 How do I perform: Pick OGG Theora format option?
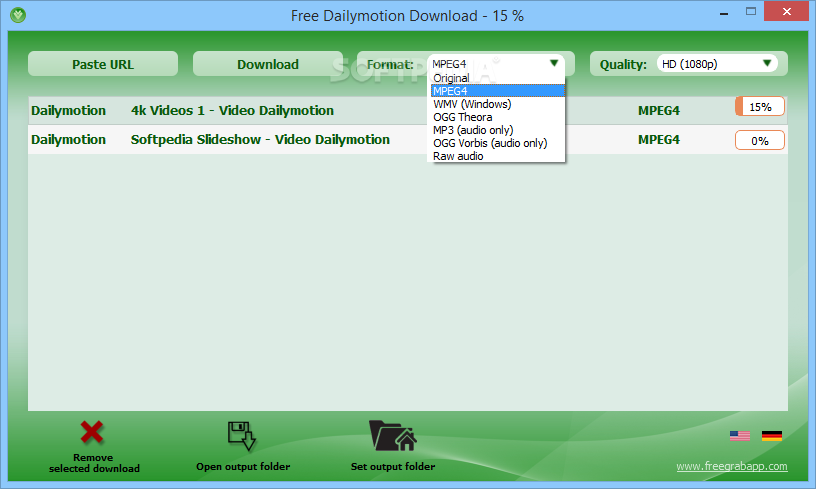click(498, 117)
